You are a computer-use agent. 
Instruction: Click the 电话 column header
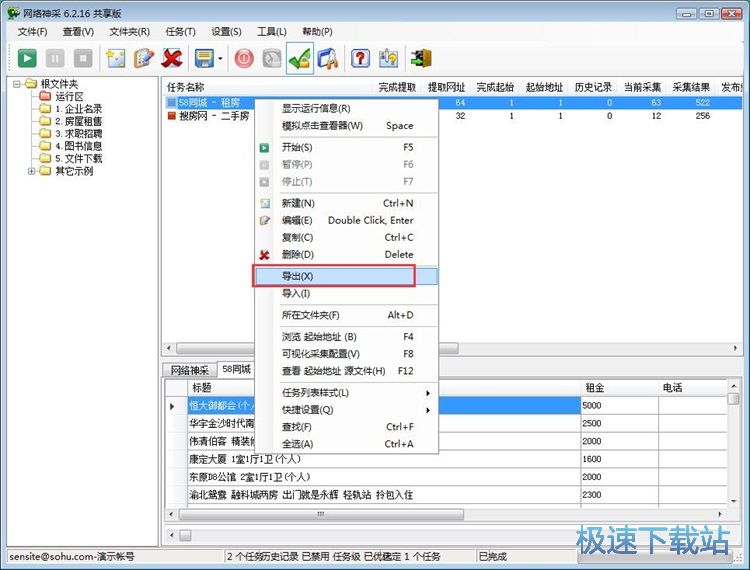click(693, 387)
